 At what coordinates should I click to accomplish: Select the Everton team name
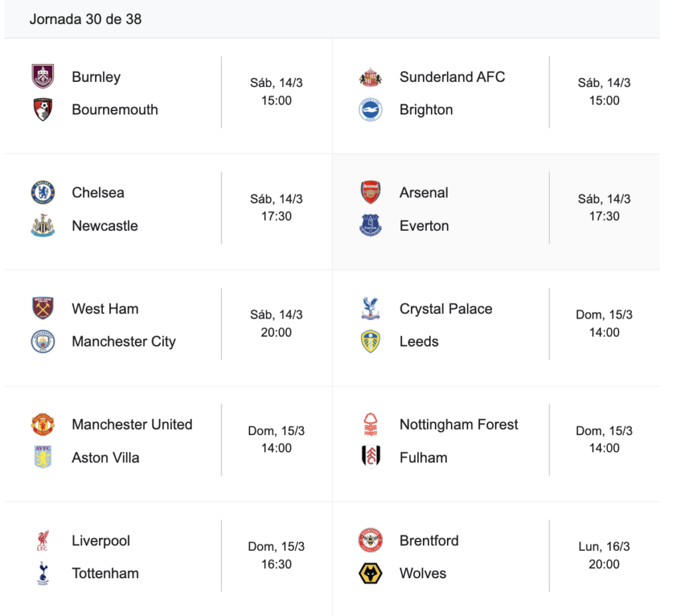[x=424, y=226]
